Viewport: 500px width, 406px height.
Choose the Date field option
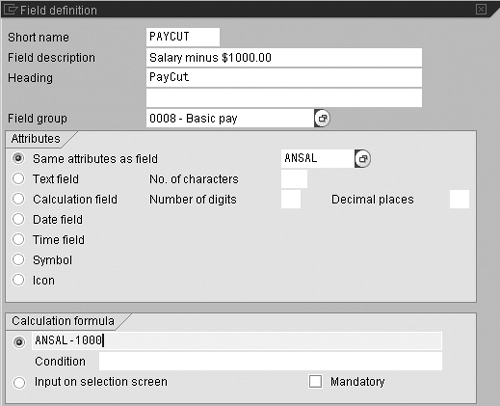tap(18, 219)
